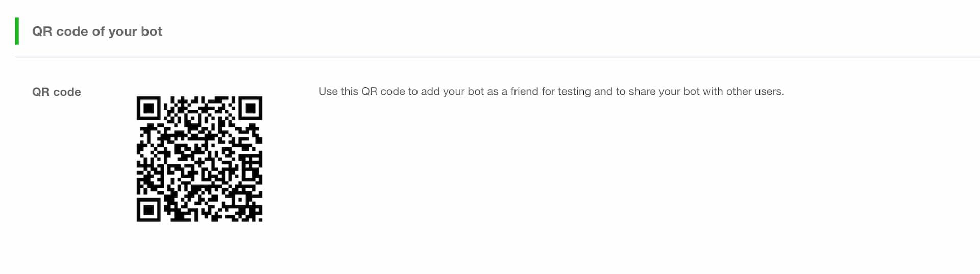Image resolution: width=980 pixels, height=274 pixels.
Task: Click the QR code's upper-left finder square
Action: (149, 108)
